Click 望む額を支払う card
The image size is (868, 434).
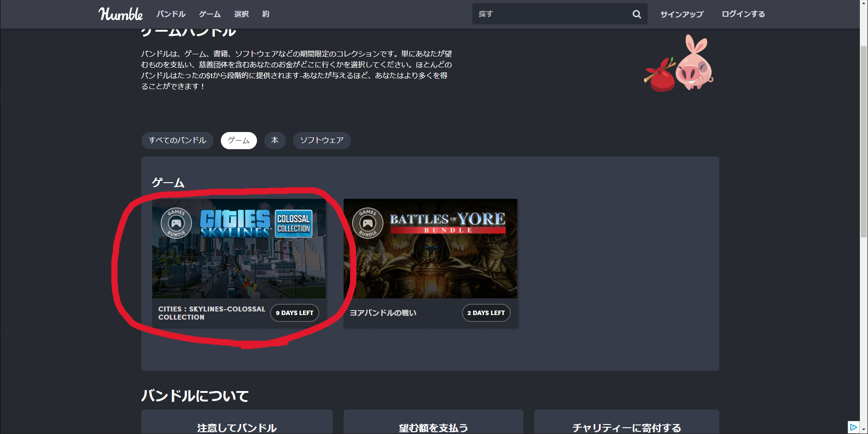434,422
